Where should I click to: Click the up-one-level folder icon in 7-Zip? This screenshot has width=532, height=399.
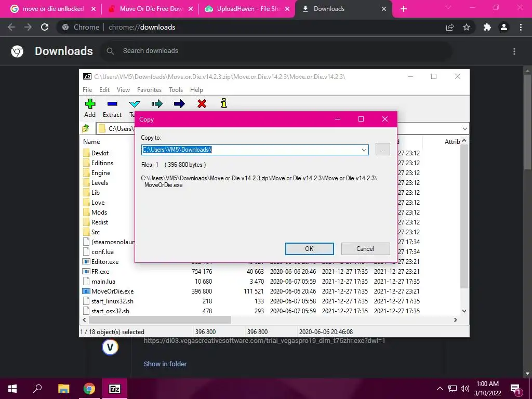coord(86,128)
